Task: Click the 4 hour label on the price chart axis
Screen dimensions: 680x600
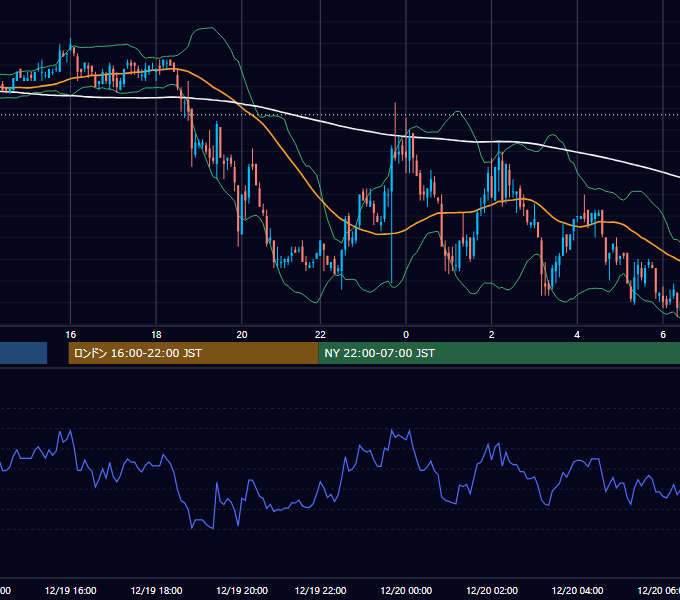Action: (x=577, y=334)
